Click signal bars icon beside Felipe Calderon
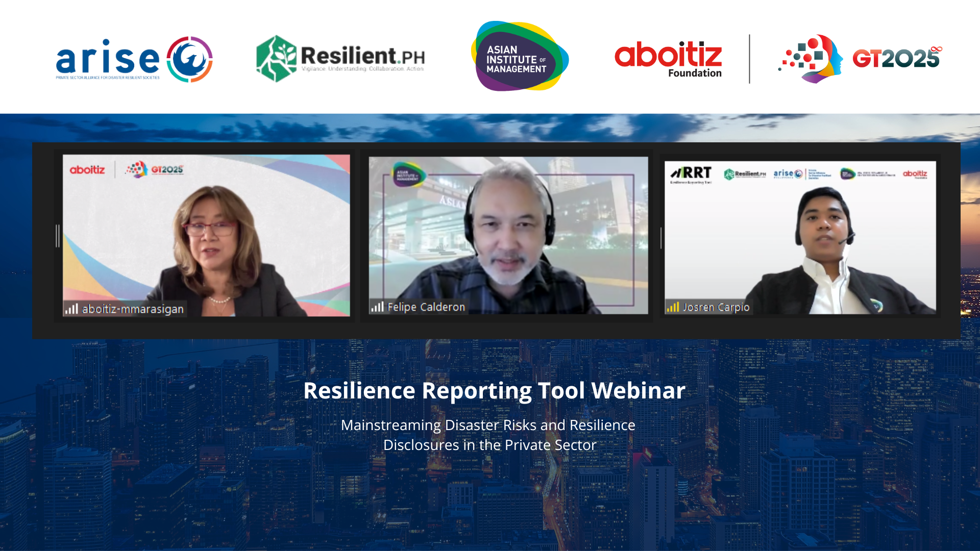 point(377,307)
